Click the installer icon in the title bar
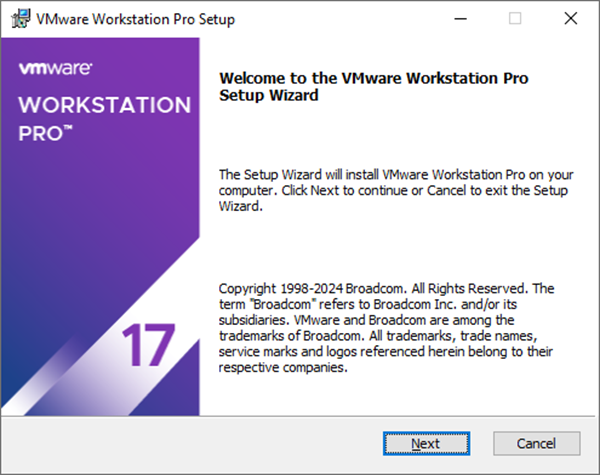The image size is (600, 475). tap(18, 18)
